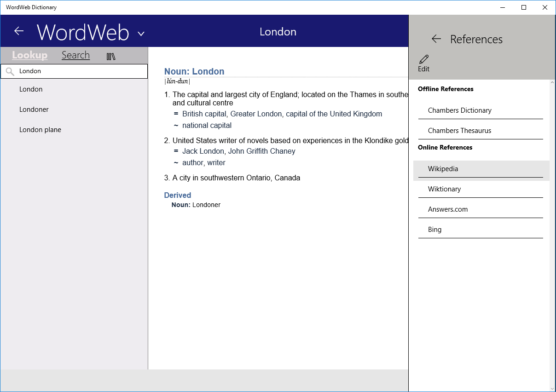This screenshot has width=556, height=392.
Task: Select Londoner in the word list
Action: (x=34, y=109)
